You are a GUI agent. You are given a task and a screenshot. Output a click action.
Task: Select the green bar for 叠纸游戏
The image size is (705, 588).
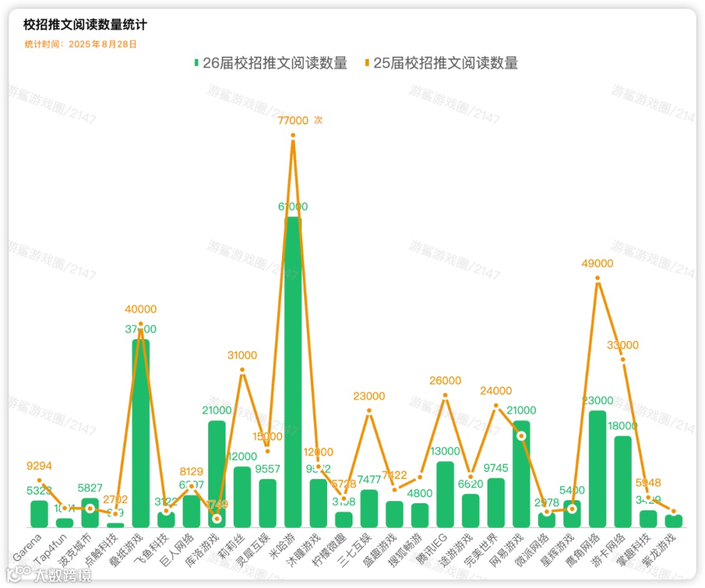point(141,433)
